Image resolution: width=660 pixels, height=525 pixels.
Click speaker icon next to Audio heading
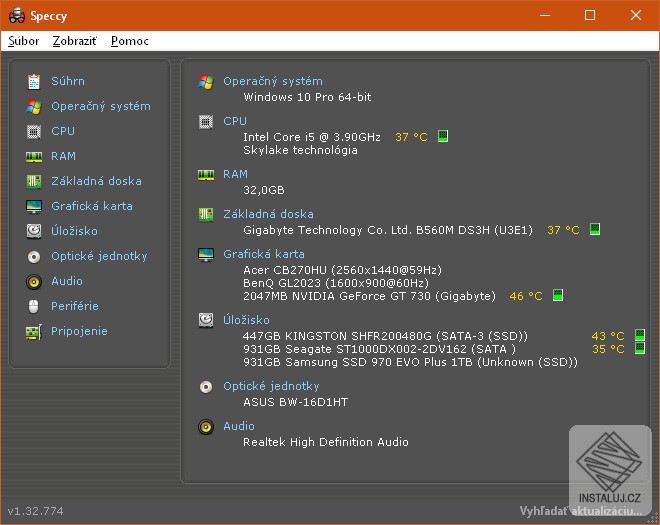coord(206,427)
